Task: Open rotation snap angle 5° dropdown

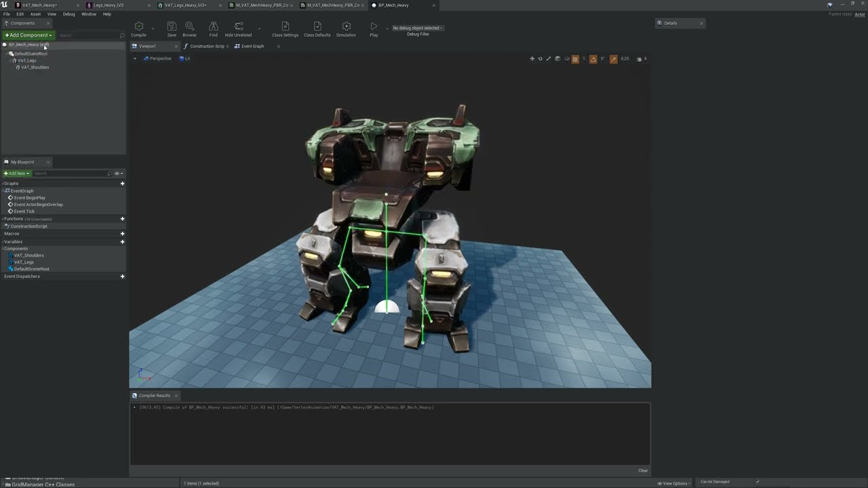Action: pyautogui.click(x=602, y=59)
